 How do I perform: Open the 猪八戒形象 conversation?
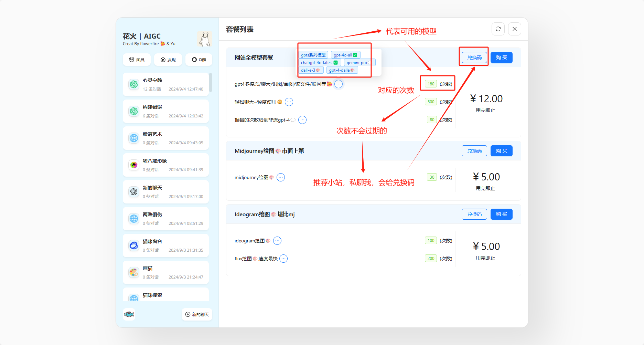[166, 165]
